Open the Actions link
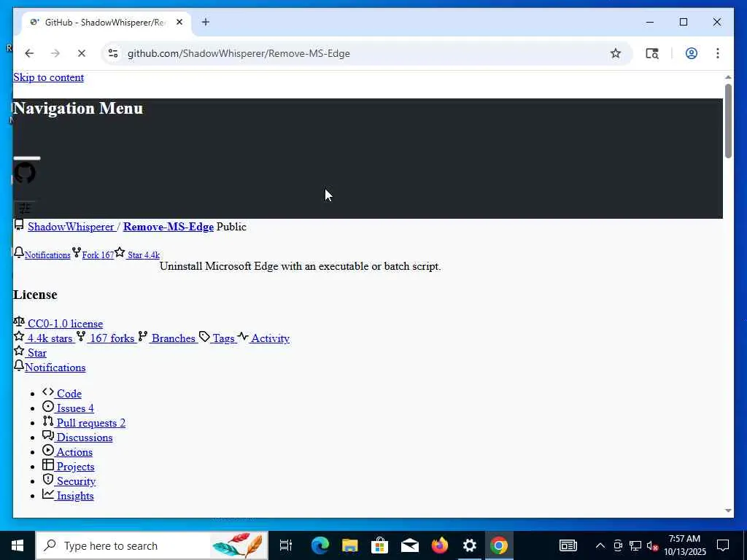 (x=74, y=452)
